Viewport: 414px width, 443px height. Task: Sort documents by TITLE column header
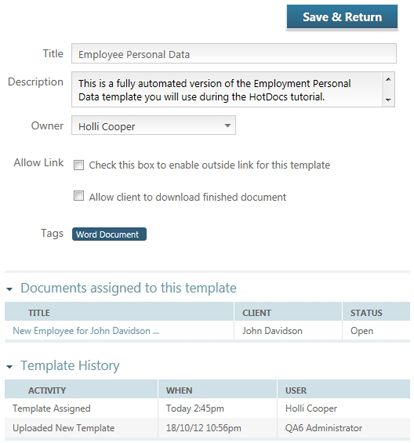point(39,313)
